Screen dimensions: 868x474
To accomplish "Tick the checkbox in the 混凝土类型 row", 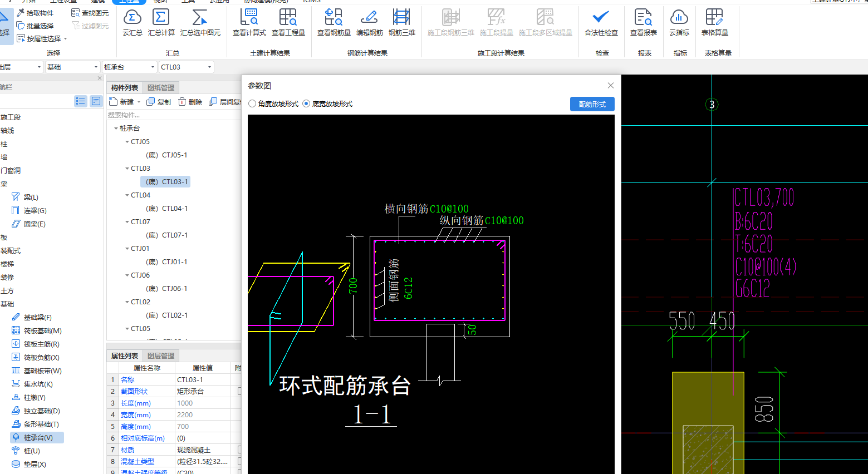I will click(239, 461).
